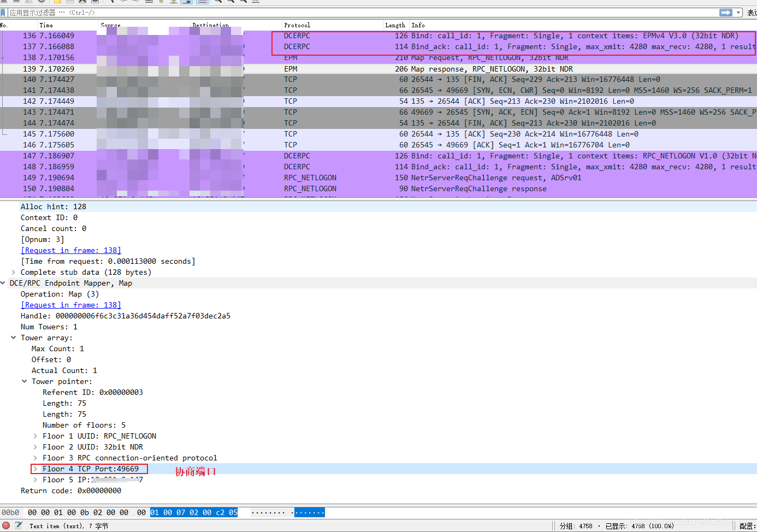Click the hex offset '00b0' in bytes pane
This screenshot has height=532, width=757.
point(10,512)
